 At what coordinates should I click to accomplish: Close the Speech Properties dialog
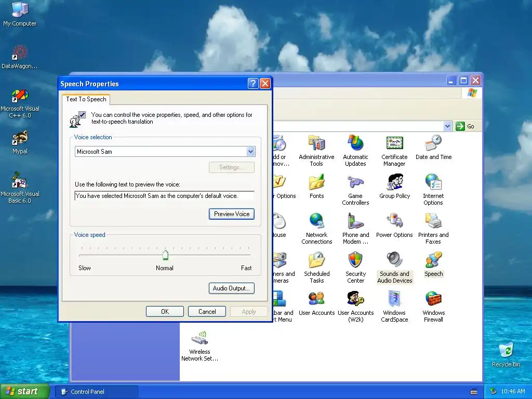tap(265, 83)
